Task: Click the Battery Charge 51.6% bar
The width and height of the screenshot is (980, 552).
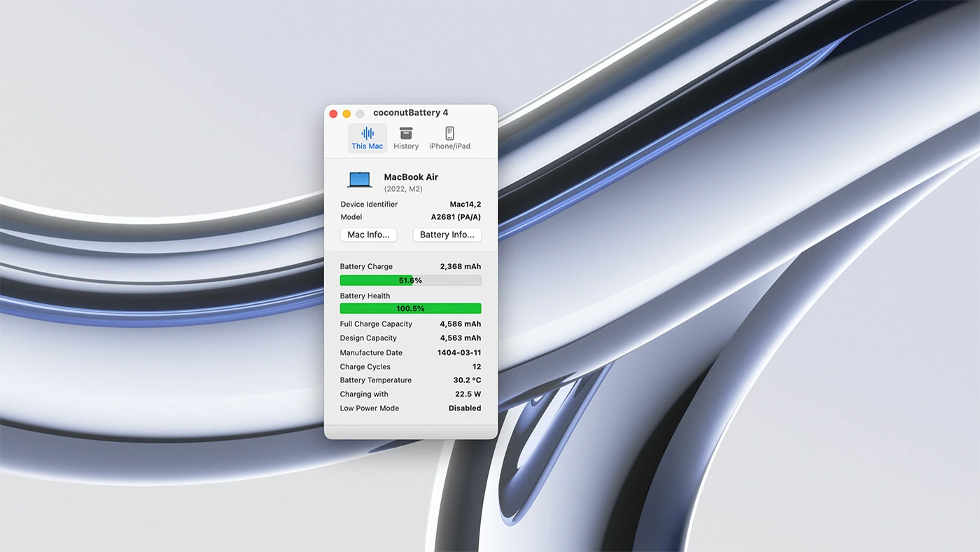Action: (410, 280)
